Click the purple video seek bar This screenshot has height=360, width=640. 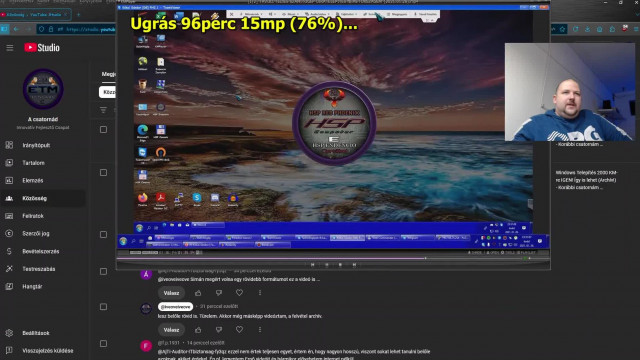333,258
